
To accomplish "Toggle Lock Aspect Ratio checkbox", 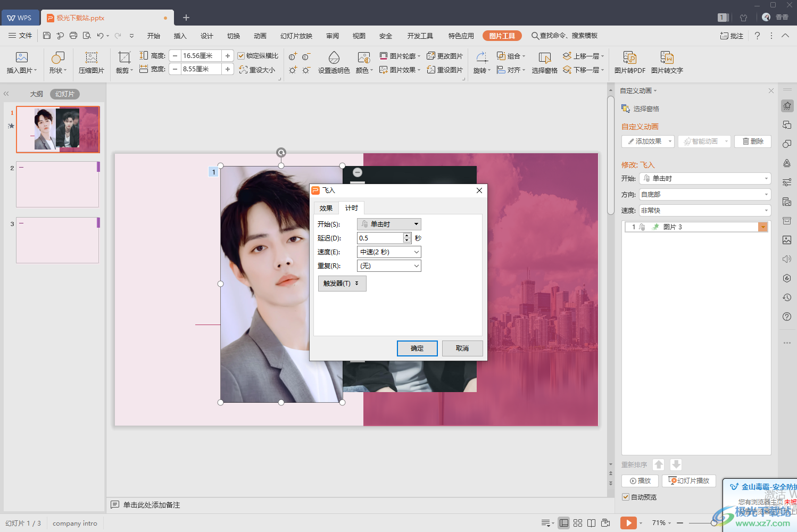I will click(241, 56).
